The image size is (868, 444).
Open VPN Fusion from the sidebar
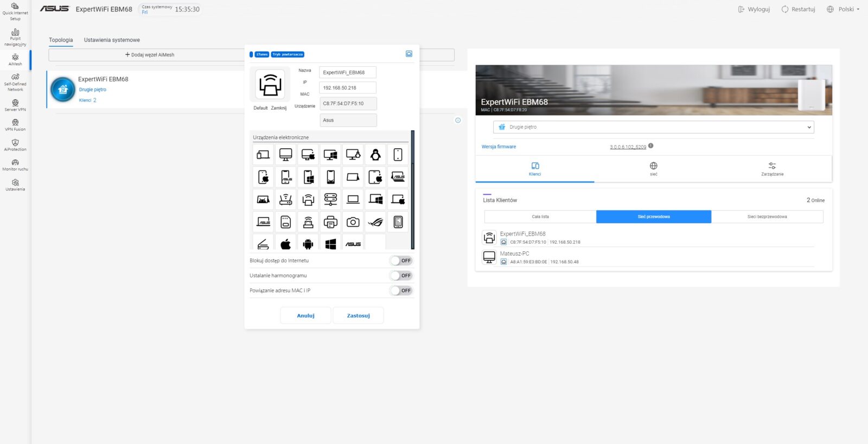coord(15,125)
